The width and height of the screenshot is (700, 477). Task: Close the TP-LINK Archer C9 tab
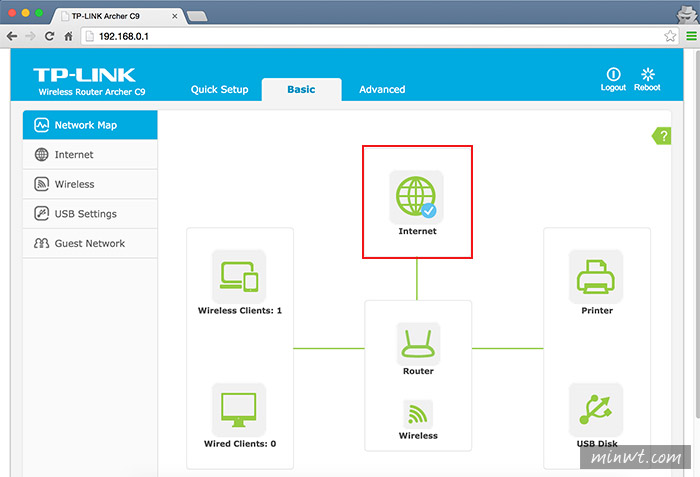(x=175, y=16)
